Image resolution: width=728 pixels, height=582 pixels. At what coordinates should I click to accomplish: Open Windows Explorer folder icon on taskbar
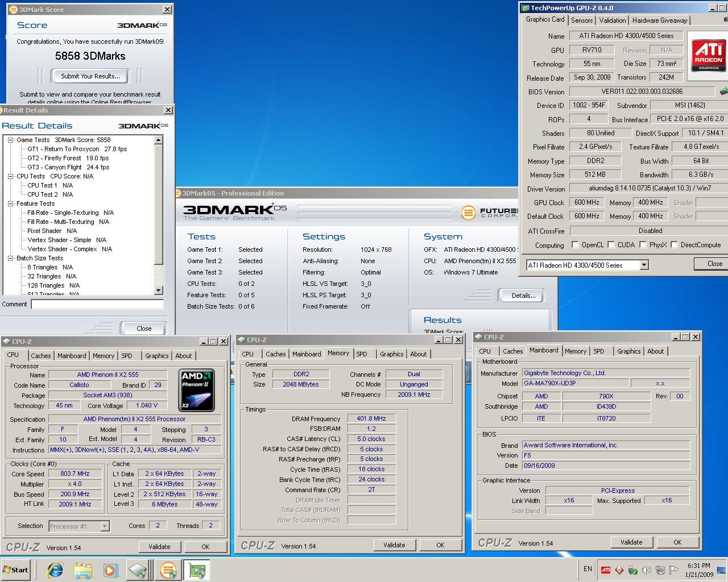coord(83,570)
